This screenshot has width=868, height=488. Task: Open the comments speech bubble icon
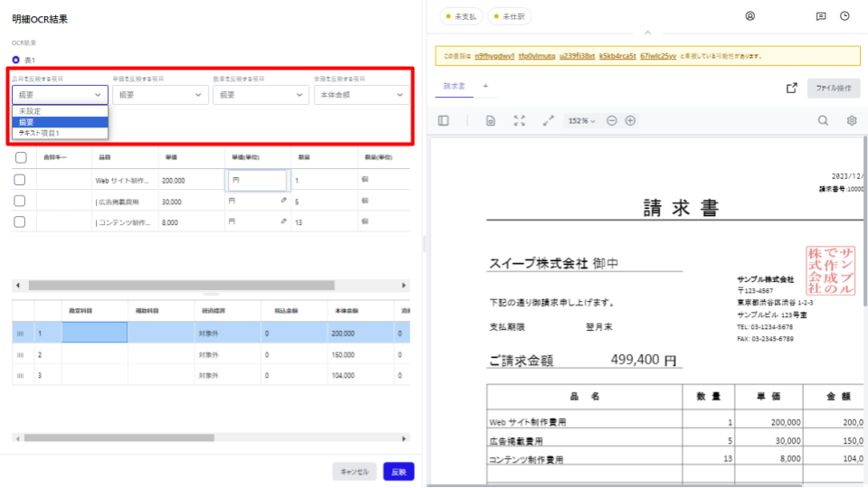[821, 16]
